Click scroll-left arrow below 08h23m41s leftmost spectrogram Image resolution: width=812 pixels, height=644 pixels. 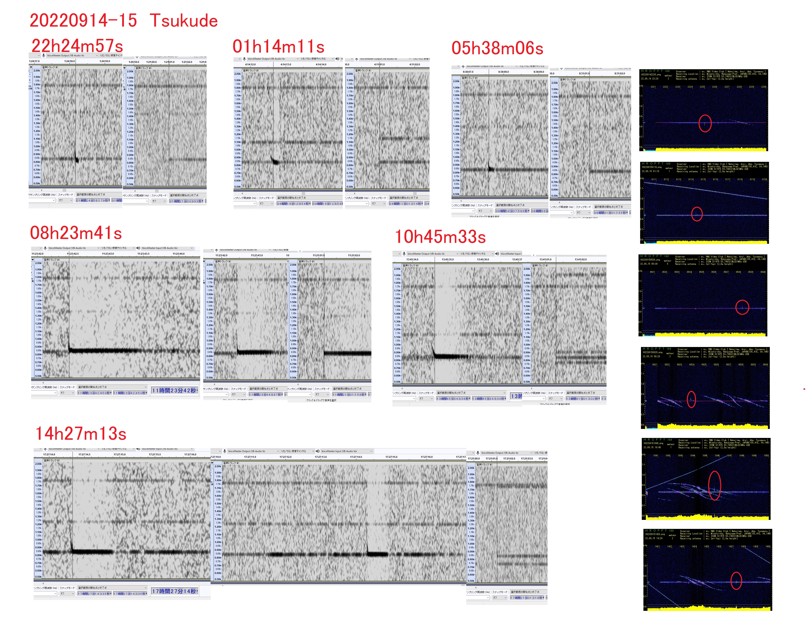click(x=43, y=383)
